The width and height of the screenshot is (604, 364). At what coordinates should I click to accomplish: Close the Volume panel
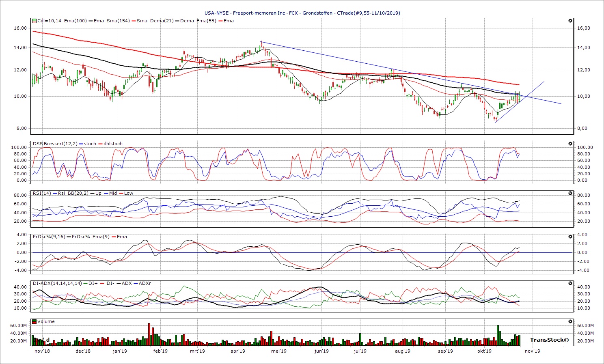tap(570, 321)
